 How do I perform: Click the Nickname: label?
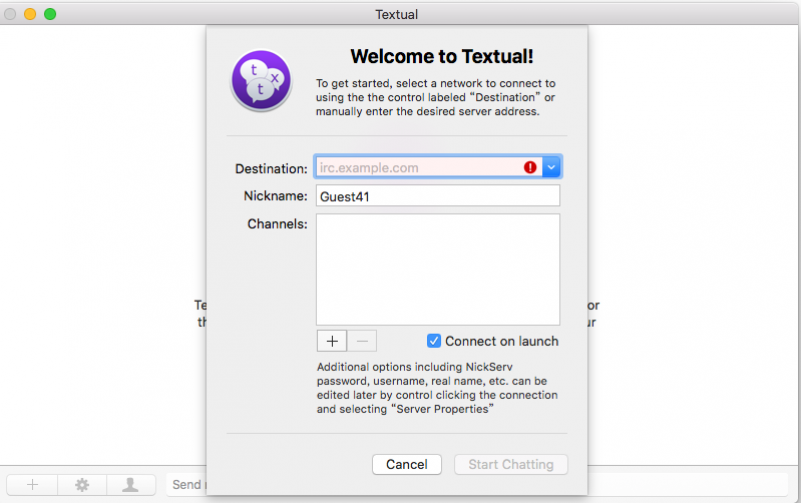click(275, 196)
